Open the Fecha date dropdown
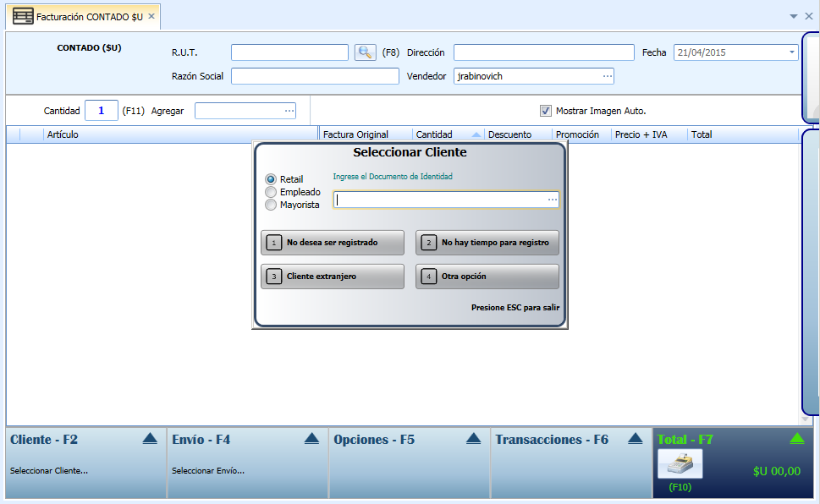The height and width of the screenshot is (504, 820). tap(791, 52)
